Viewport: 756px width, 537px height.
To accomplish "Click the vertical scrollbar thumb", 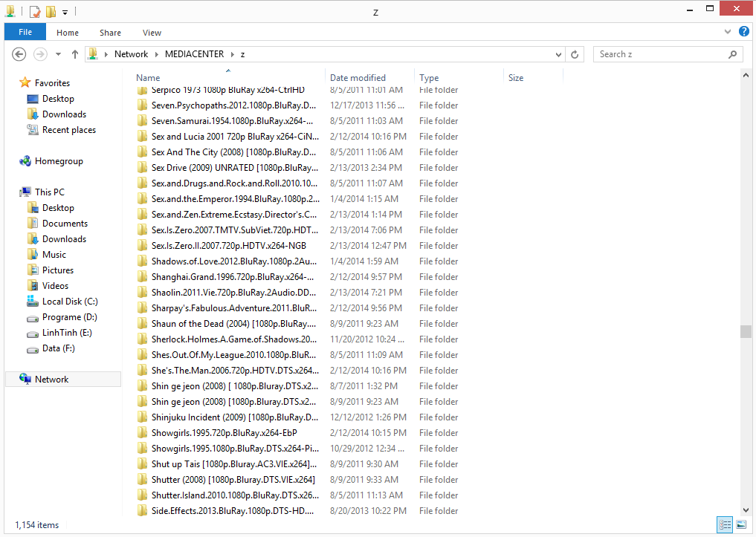I will [x=746, y=332].
